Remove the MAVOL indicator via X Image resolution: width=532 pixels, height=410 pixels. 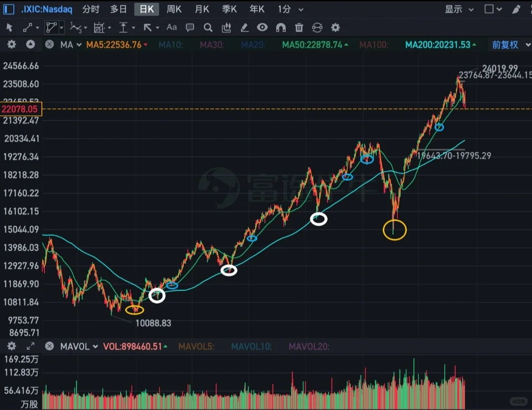pos(50,346)
